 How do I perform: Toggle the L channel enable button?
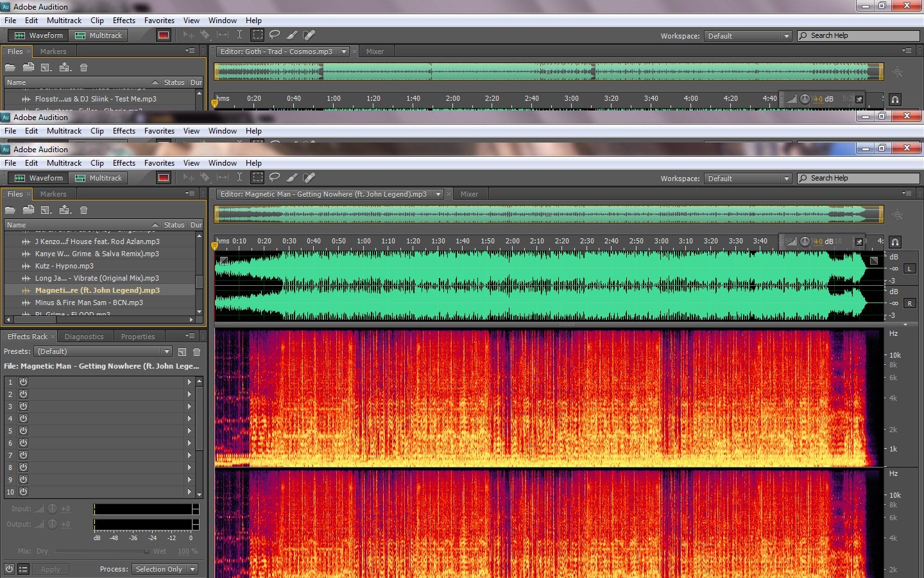pyautogui.click(x=909, y=268)
